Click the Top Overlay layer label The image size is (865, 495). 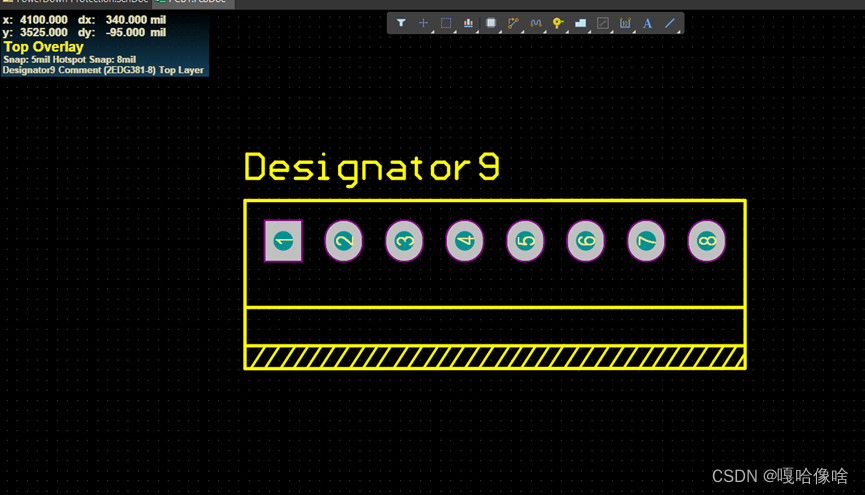(x=44, y=47)
